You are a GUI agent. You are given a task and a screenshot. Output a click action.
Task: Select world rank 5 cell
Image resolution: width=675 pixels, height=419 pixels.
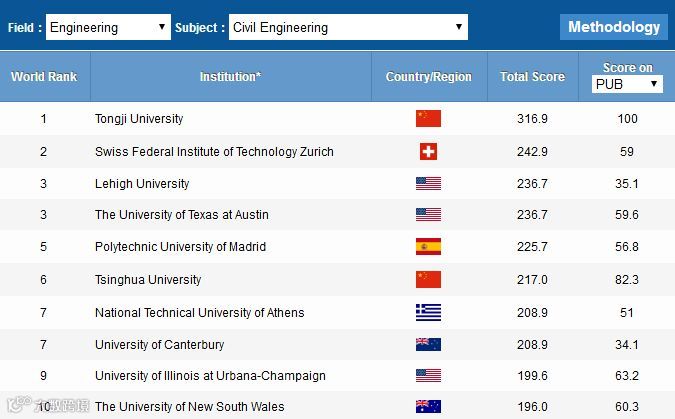click(x=43, y=247)
